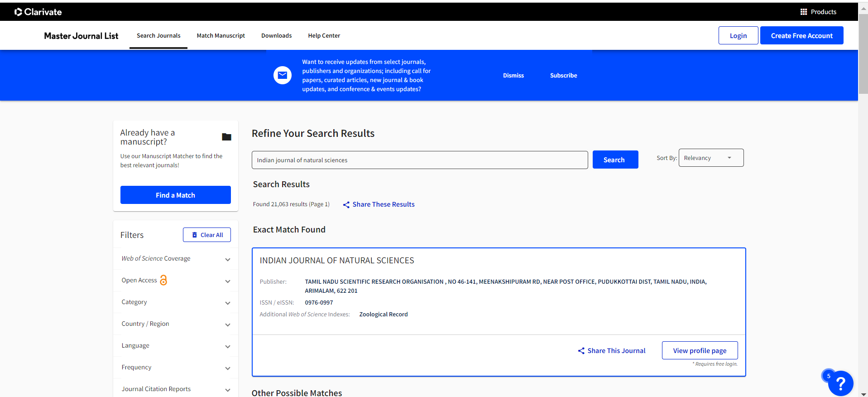868x397 pixels.
Task: Click the journal search input field
Action: (419, 160)
